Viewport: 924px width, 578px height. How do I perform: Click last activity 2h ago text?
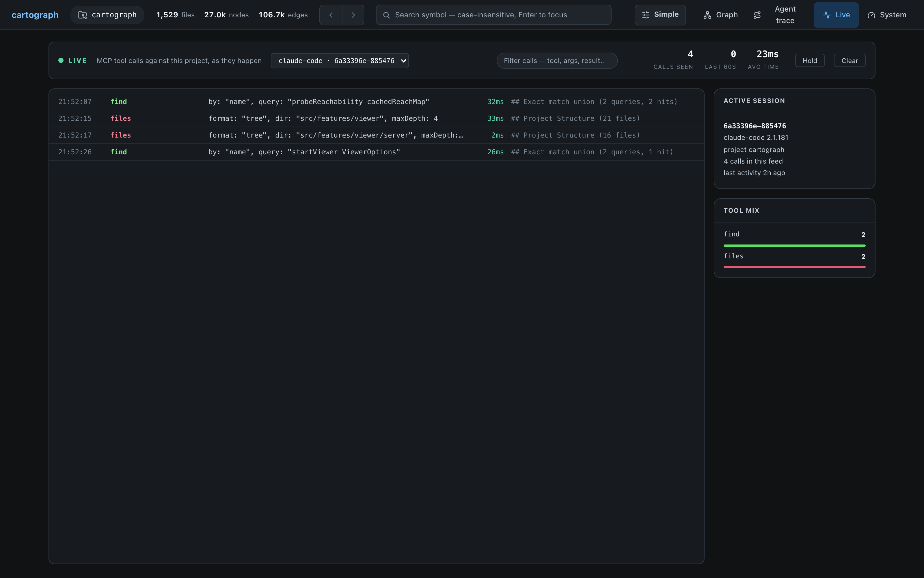tap(754, 173)
